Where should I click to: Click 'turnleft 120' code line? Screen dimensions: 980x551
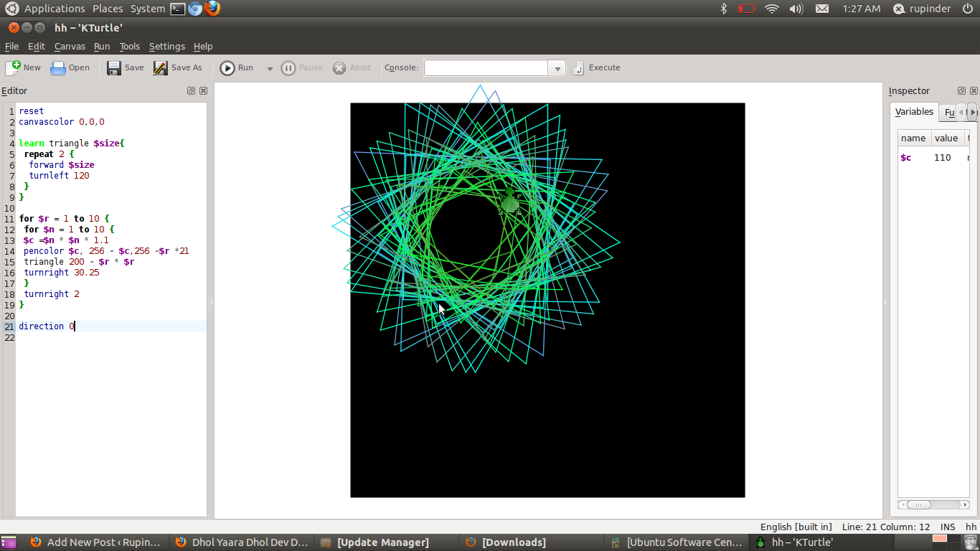coord(59,176)
